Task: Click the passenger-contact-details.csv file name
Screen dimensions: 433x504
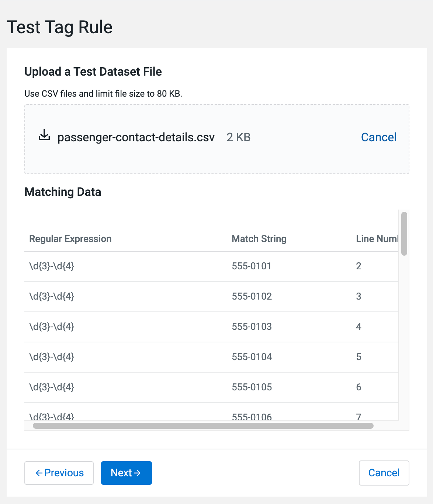Action: (x=136, y=137)
